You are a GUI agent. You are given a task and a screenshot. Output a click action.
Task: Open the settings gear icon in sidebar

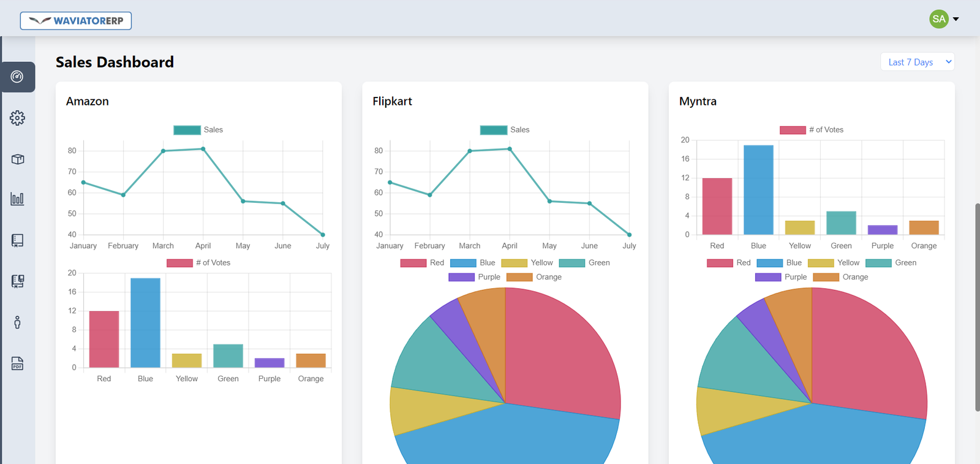[17, 118]
